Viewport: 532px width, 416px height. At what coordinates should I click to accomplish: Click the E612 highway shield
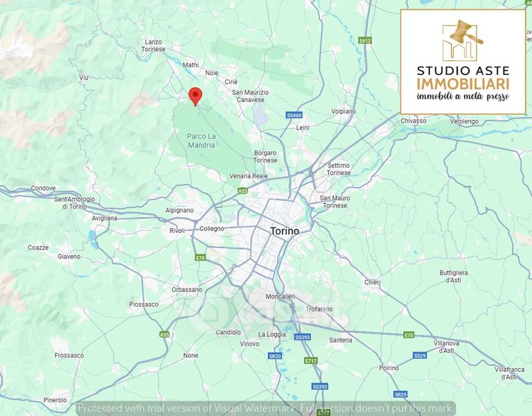pos(365,40)
